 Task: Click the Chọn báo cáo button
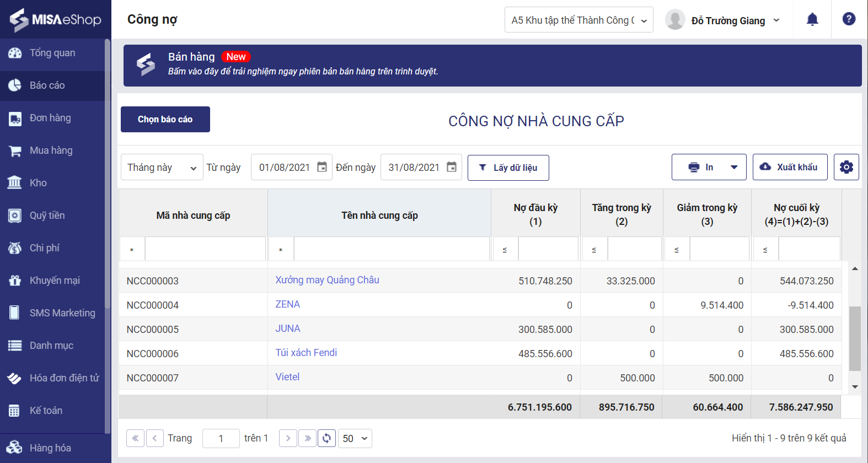(165, 119)
